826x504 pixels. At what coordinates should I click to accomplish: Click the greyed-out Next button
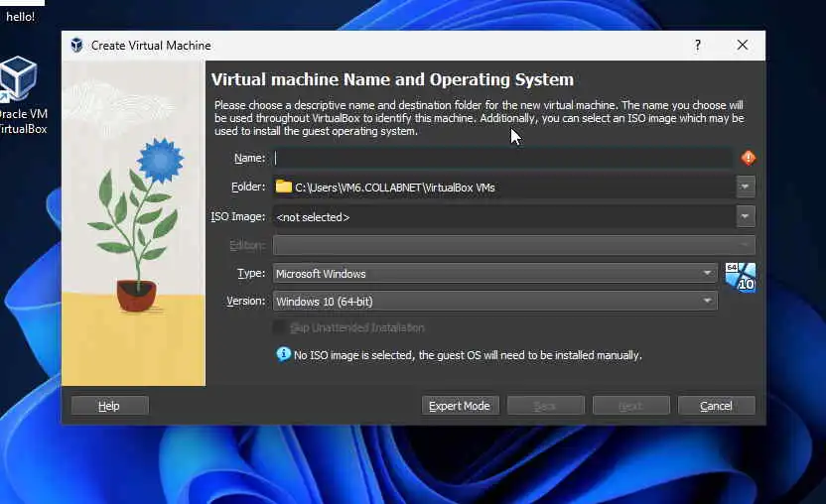click(x=630, y=406)
